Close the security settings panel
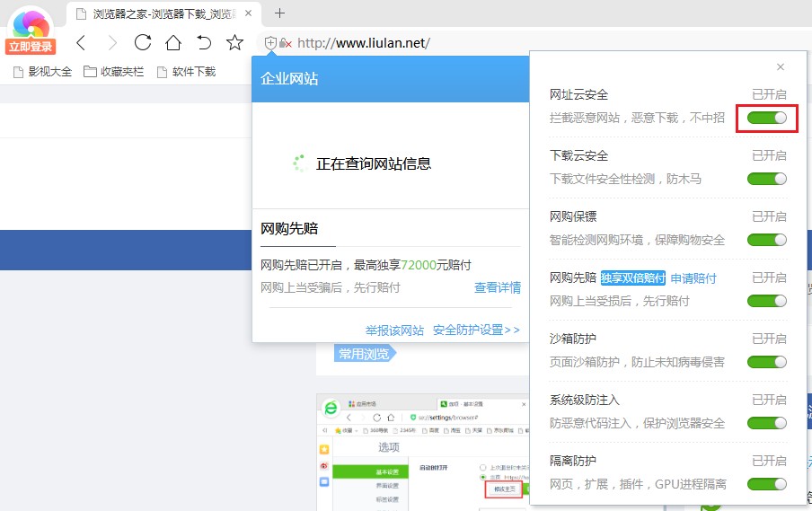 (781, 66)
